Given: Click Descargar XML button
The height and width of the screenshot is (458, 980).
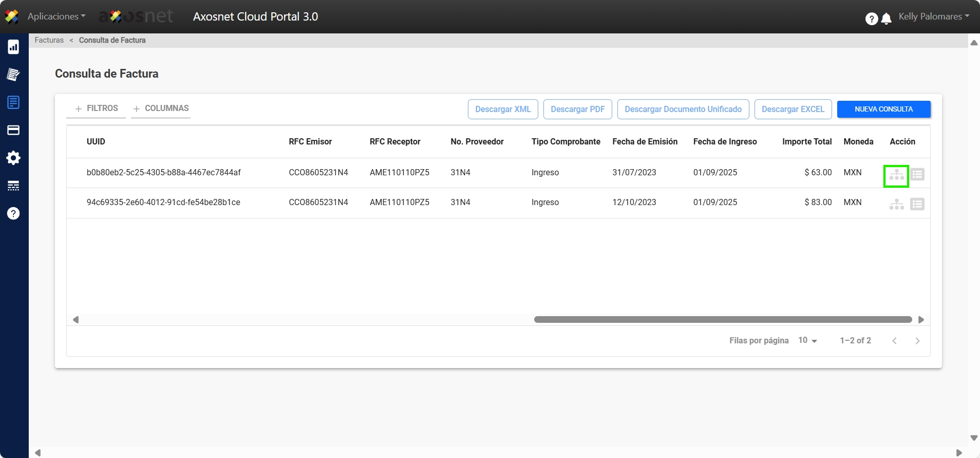Looking at the screenshot, I should (503, 109).
